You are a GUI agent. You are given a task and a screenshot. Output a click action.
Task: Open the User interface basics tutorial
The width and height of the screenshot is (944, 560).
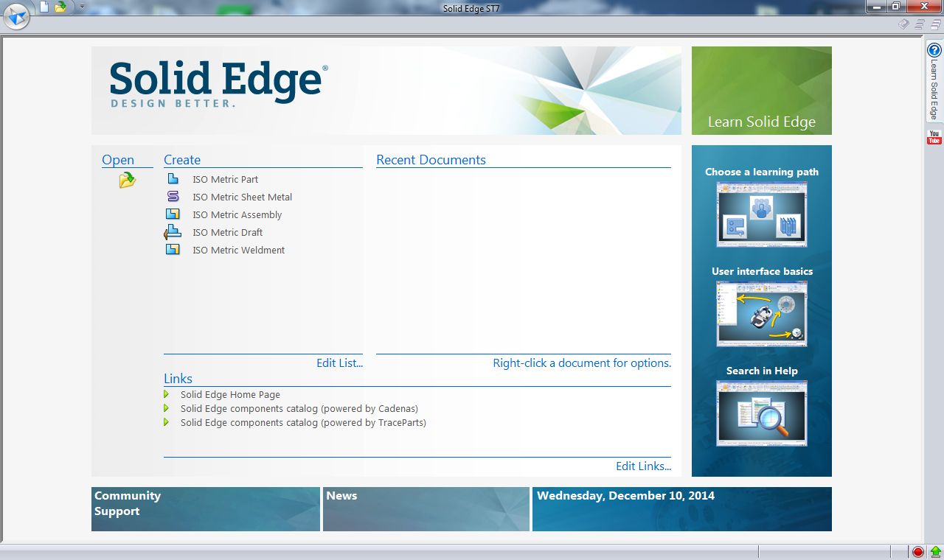761,313
